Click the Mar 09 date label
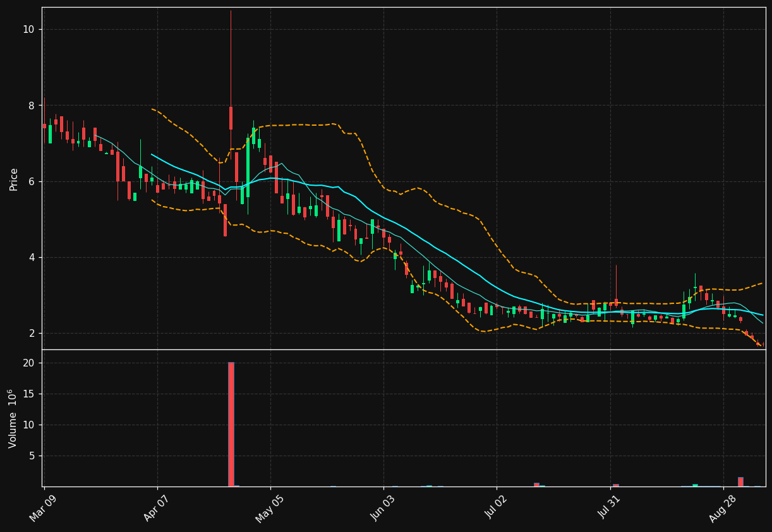 pos(45,507)
